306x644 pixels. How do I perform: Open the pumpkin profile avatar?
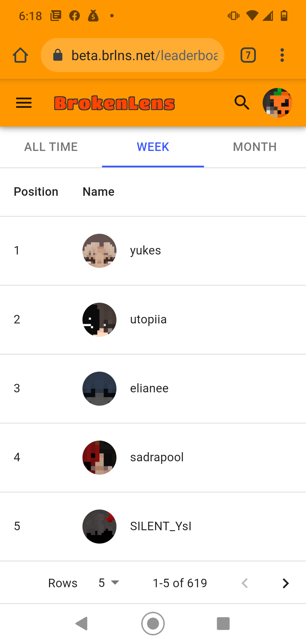pyautogui.click(x=277, y=103)
